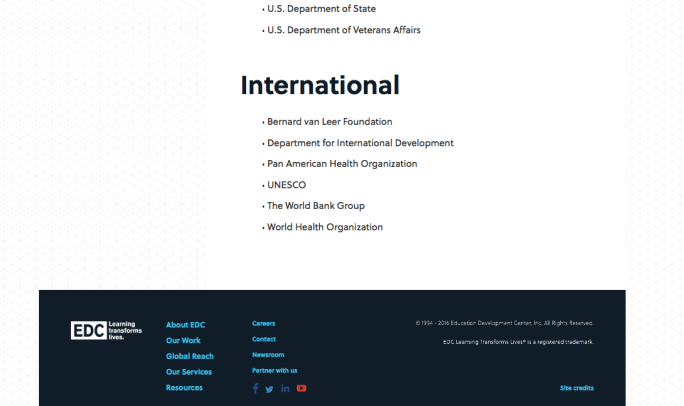Go to About EDC footer link
The width and height of the screenshot is (684, 406).
point(185,325)
